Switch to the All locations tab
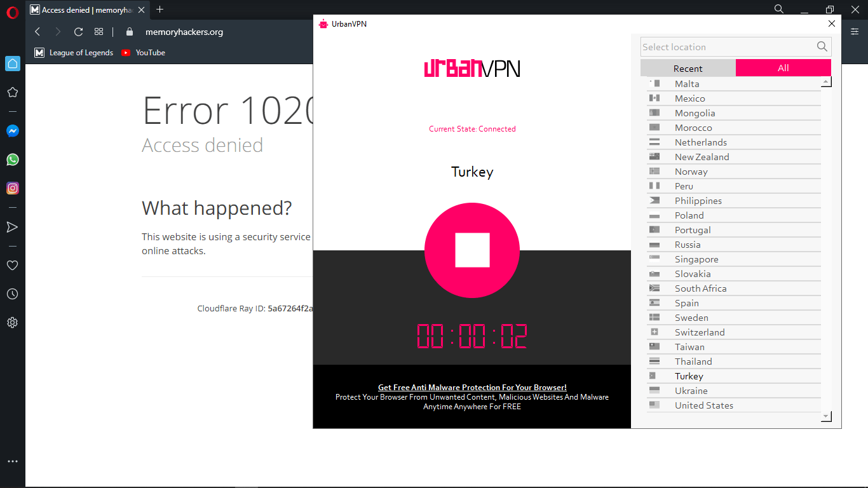This screenshot has height=488, width=868. (x=783, y=68)
